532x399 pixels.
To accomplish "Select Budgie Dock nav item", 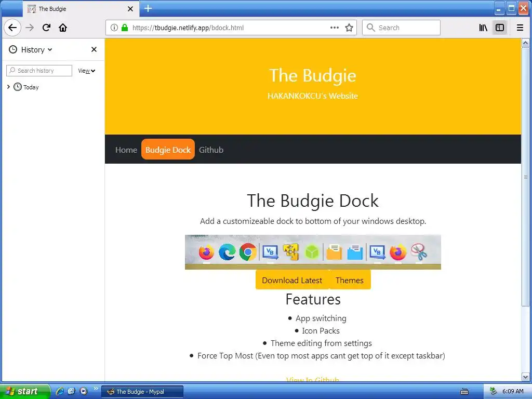I will (x=168, y=150).
